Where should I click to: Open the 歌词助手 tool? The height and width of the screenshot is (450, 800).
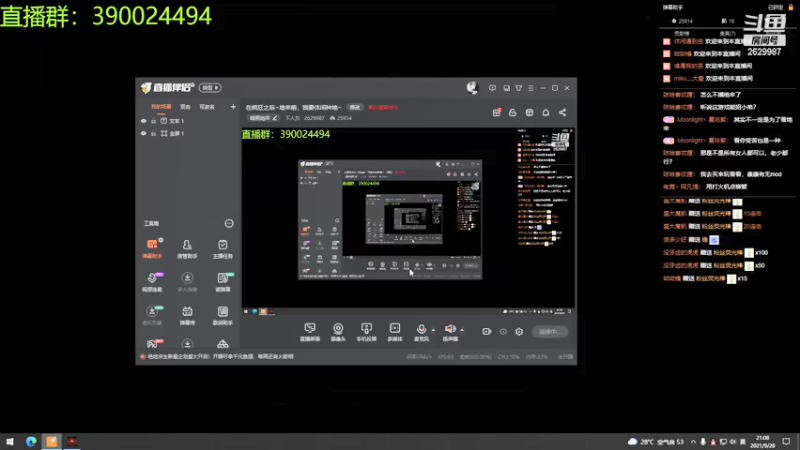pos(222,315)
